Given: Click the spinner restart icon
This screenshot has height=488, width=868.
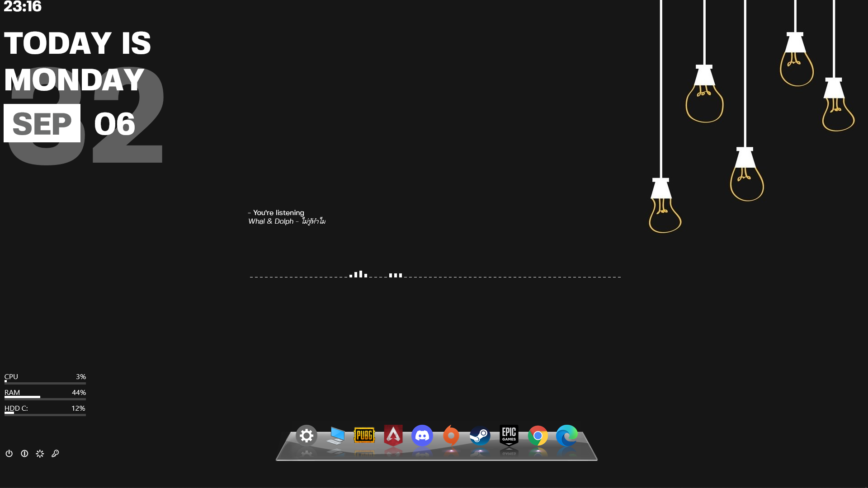Looking at the screenshot, I should tap(40, 453).
